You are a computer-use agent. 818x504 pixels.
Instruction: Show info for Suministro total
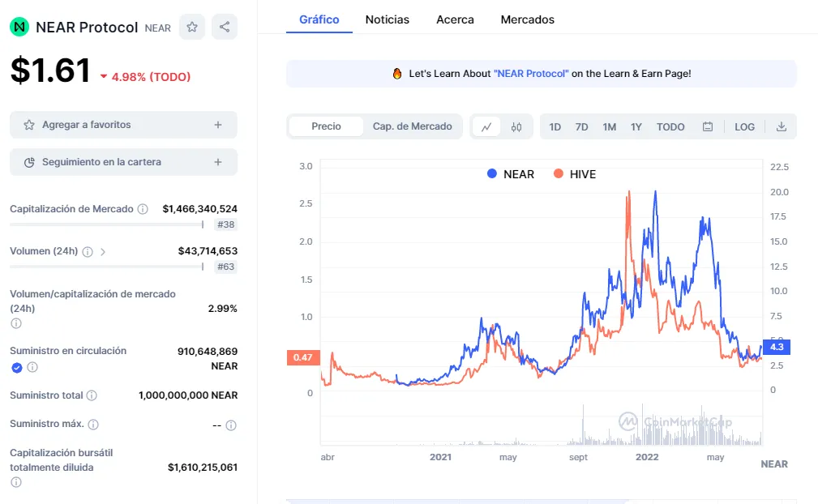[92, 395]
